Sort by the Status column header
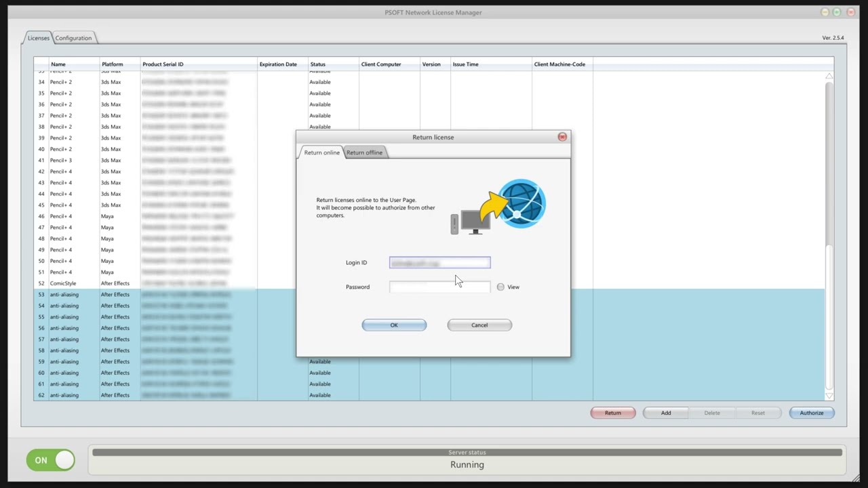868x488 pixels. 334,64
